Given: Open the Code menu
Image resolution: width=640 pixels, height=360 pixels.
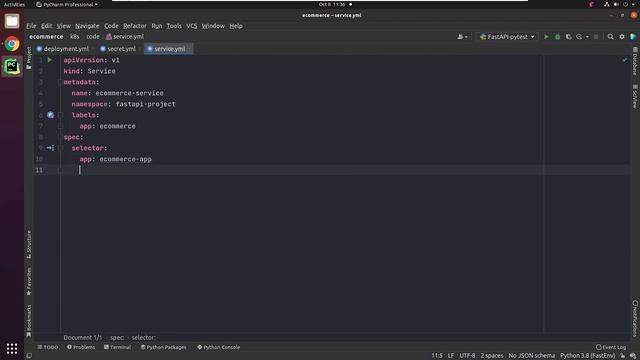Looking at the screenshot, I should 111,26.
